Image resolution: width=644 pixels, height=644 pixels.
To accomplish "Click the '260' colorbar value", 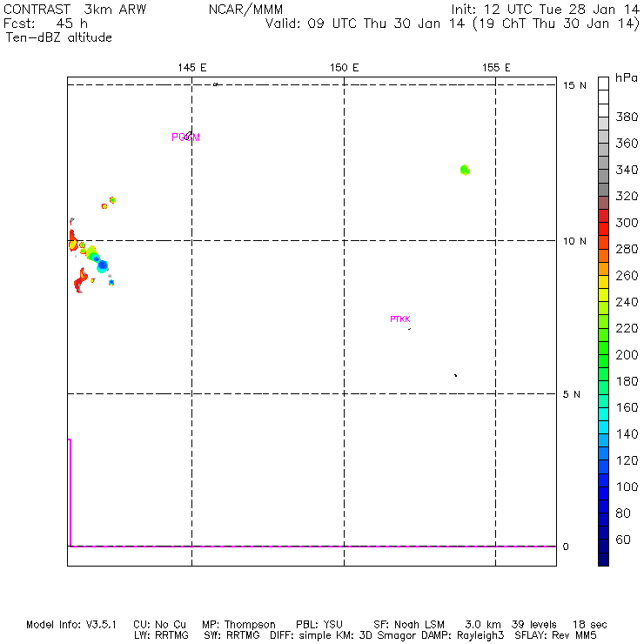I will [627, 275].
